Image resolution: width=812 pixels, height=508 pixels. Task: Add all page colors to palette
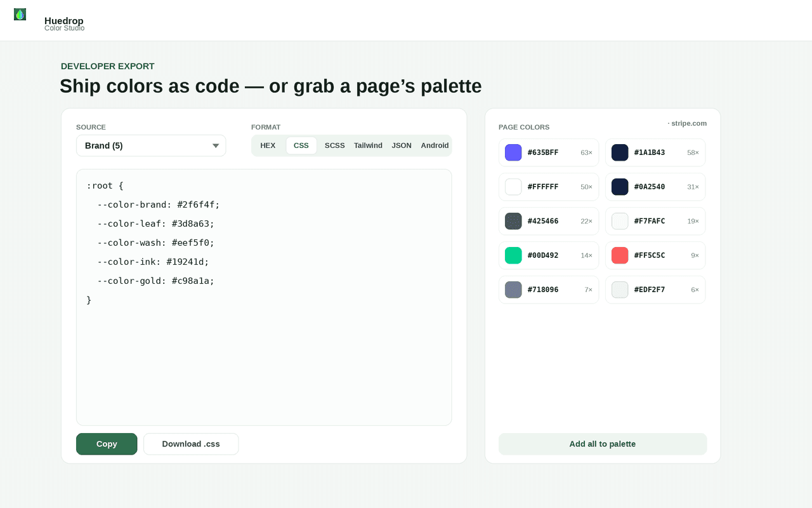[603, 444]
